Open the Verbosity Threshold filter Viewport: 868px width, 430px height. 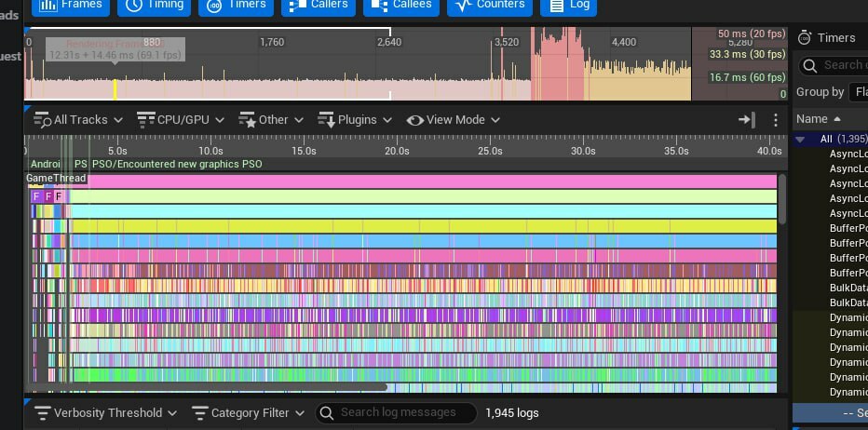tap(105, 413)
